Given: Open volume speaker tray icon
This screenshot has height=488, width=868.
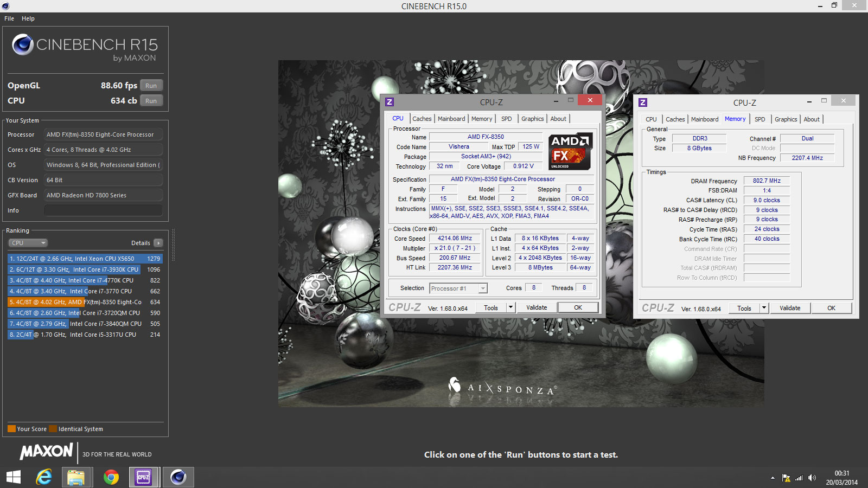Looking at the screenshot, I should coord(812,478).
